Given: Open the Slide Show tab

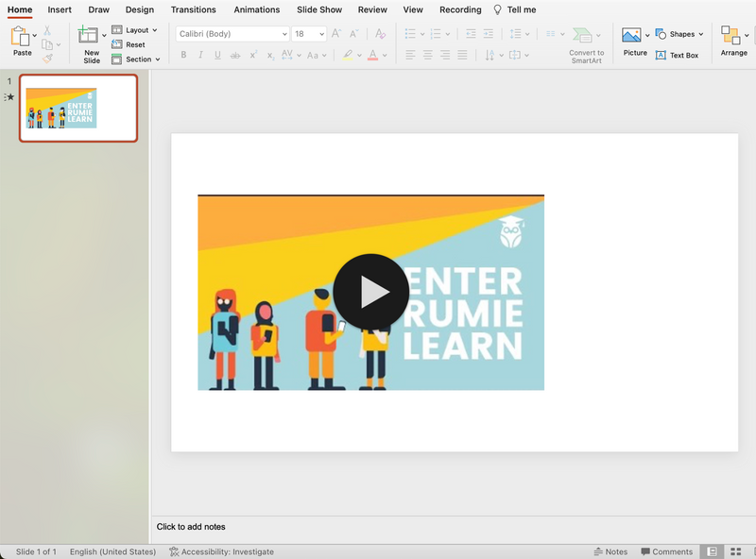Looking at the screenshot, I should click(319, 9).
